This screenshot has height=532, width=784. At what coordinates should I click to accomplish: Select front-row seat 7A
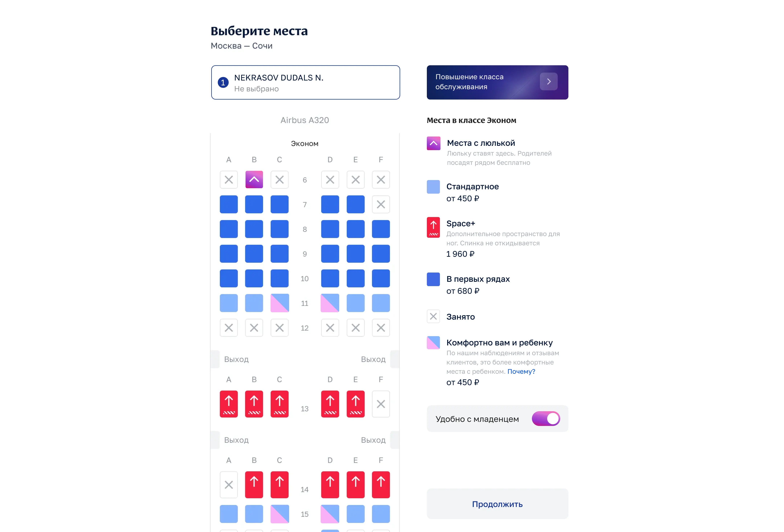click(x=229, y=204)
